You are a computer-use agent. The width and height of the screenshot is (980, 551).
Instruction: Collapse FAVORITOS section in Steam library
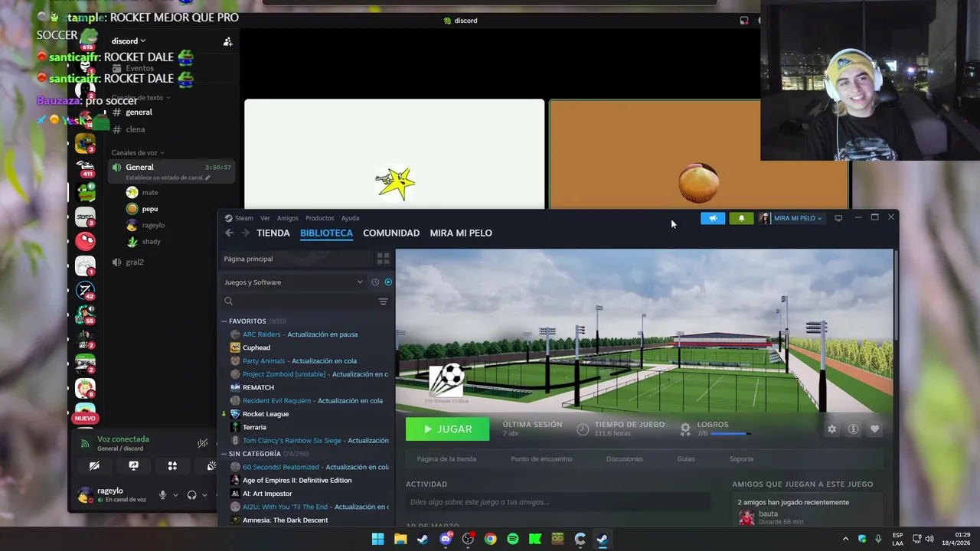[224, 321]
